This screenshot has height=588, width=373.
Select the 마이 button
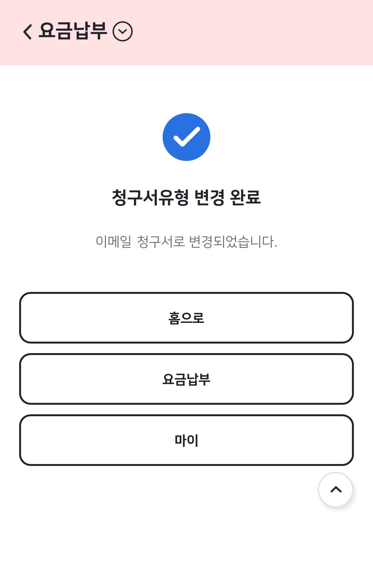(x=186, y=440)
